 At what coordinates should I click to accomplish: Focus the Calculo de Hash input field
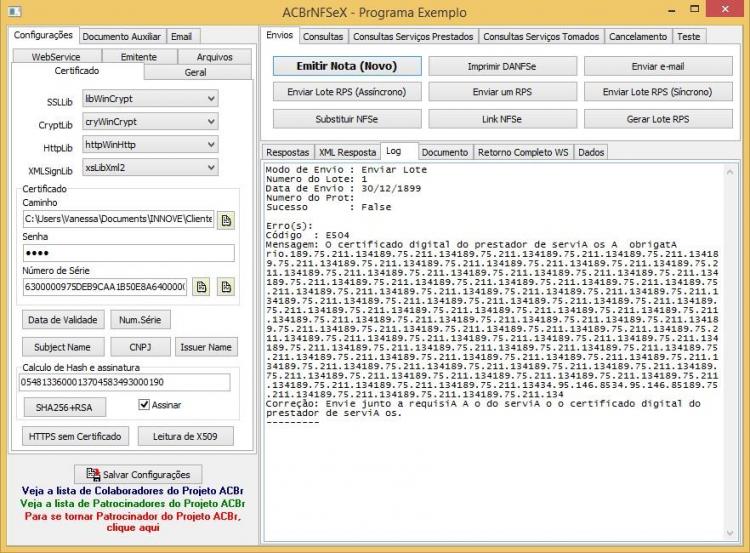coord(124,382)
